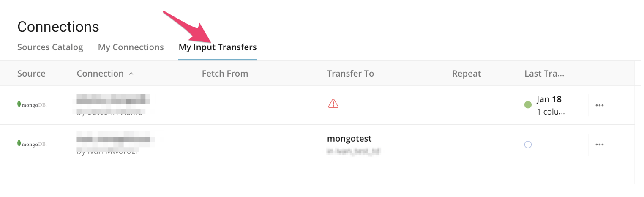
Task: Open the Sources Catalog tab
Action: [x=50, y=47]
